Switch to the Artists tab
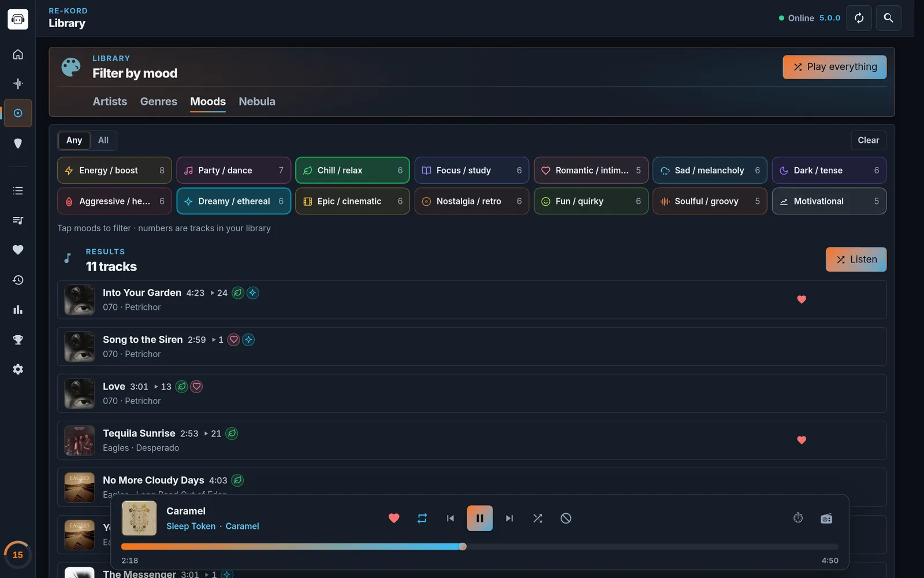Viewport: 924px width, 578px height. 110,102
